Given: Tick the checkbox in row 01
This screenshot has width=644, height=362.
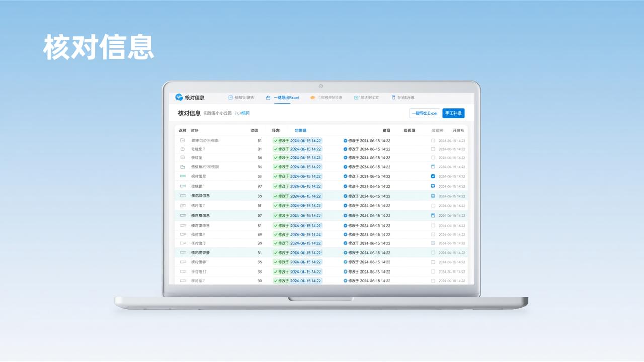Looking at the screenshot, I should click(x=433, y=149).
